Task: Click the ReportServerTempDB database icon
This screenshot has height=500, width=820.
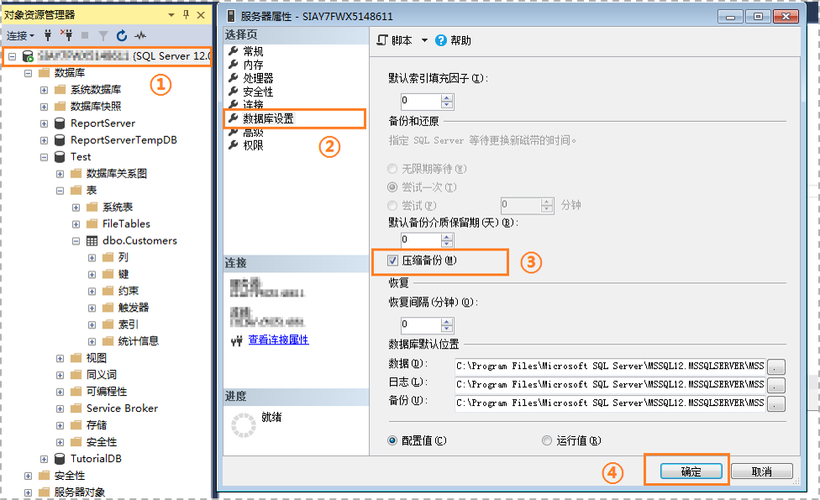Action: pos(60,140)
